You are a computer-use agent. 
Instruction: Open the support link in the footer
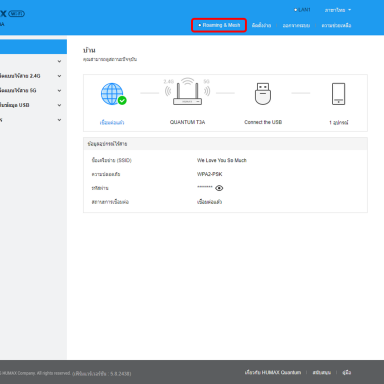tap(321, 372)
